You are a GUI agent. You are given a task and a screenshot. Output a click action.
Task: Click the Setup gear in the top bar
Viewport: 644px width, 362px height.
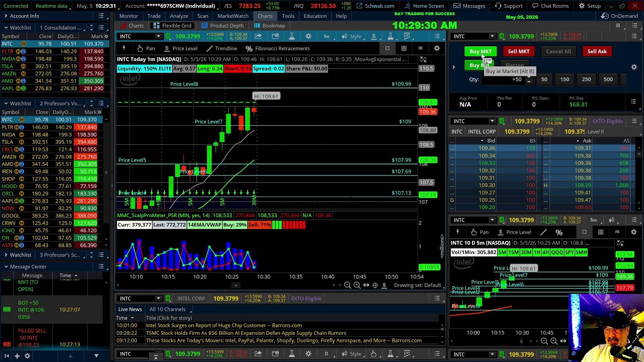[x=590, y=6]
